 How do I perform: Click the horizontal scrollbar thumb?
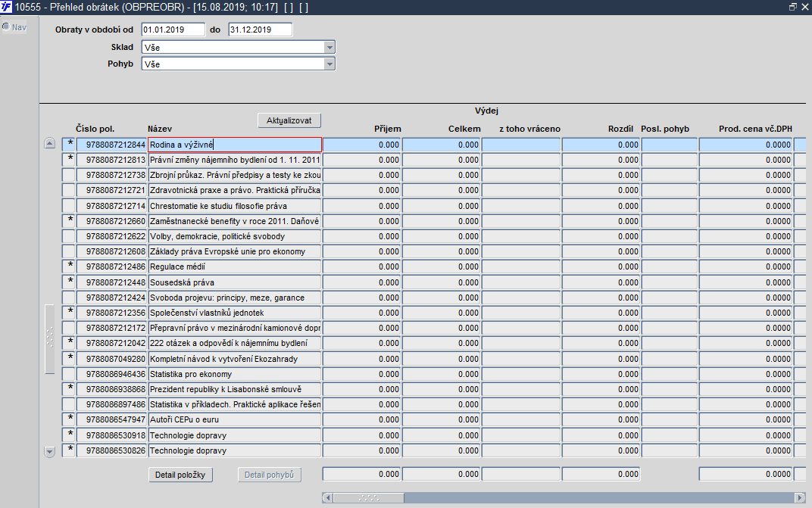369,497
